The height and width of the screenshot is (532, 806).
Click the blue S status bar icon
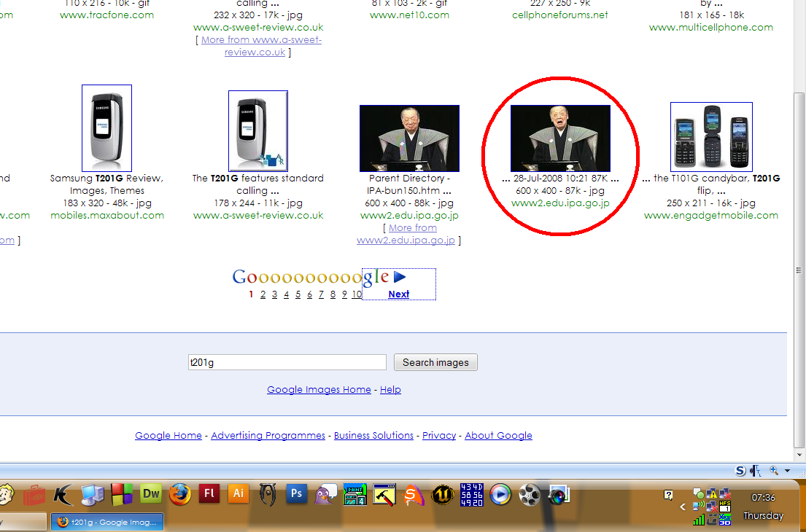740,470
